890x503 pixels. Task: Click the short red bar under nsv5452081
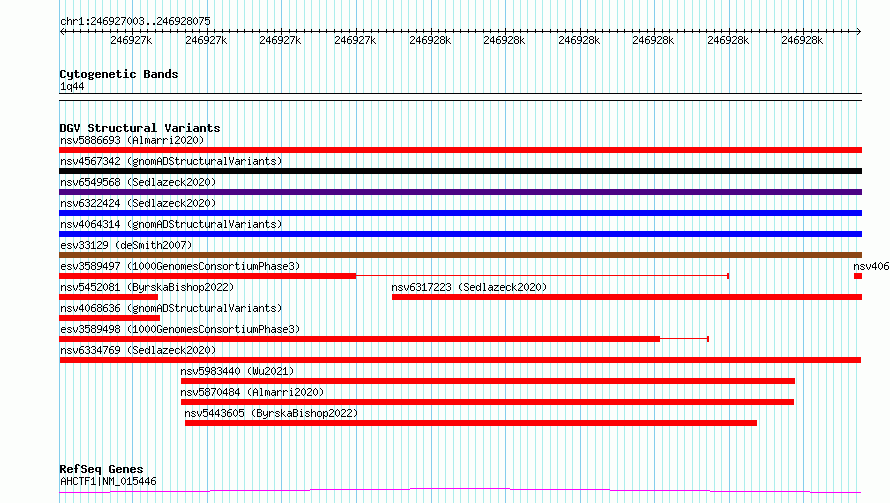(x=108, y=297)
